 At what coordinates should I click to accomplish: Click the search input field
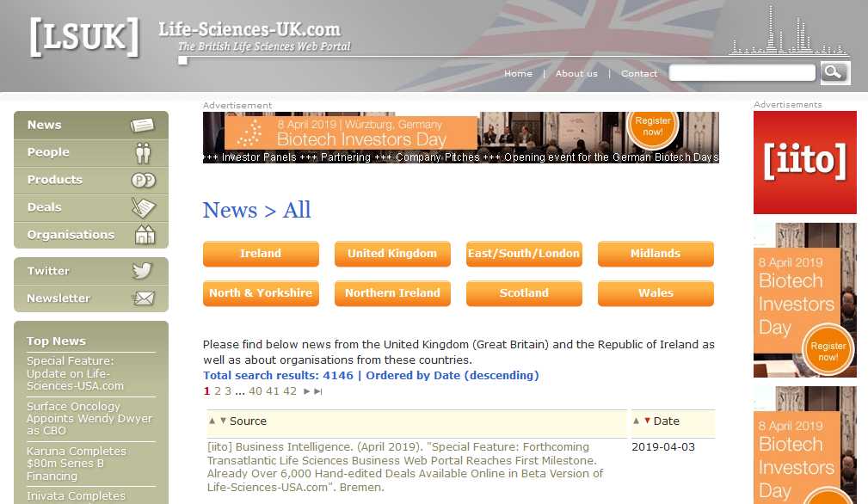tap(742, 72)
